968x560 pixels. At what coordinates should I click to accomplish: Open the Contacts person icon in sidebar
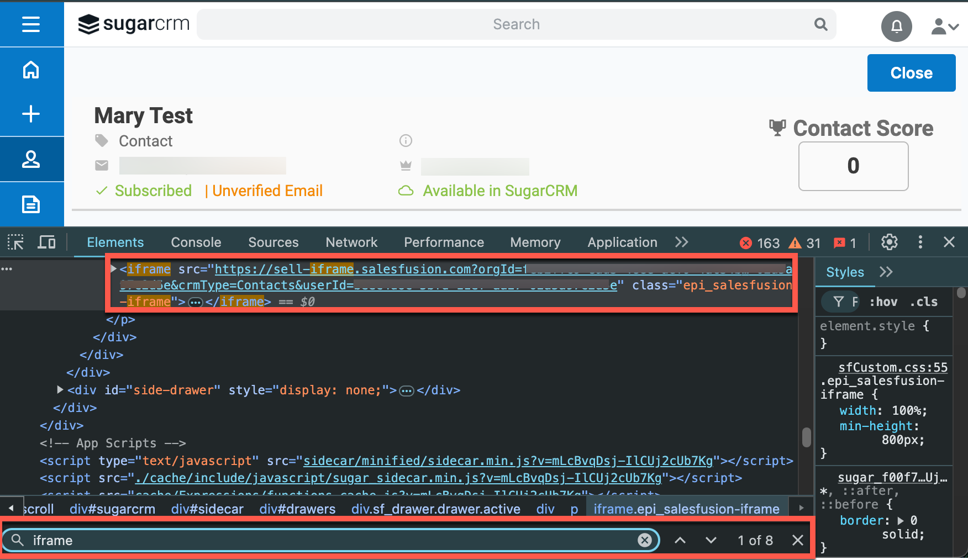click(31, 159)
